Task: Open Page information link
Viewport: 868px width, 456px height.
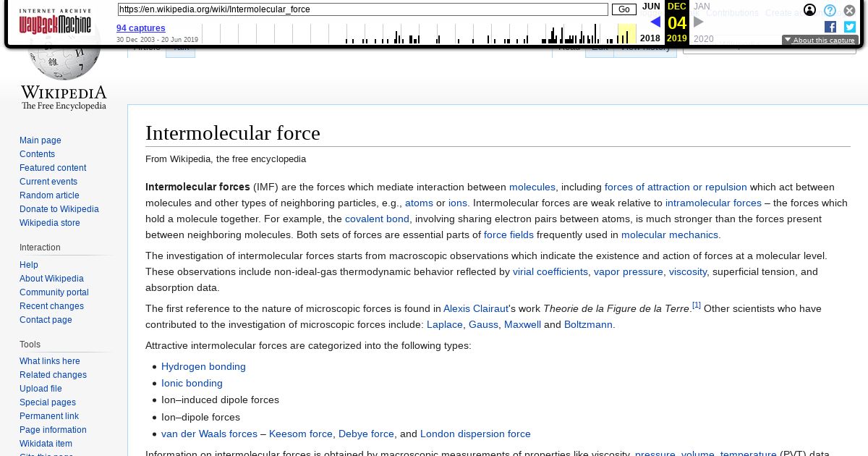Action: 53,430
